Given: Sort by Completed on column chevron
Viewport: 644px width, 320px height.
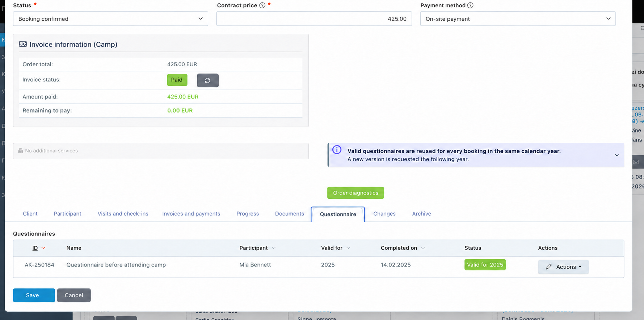Looking at the screenshot, I should click(423, 248).
